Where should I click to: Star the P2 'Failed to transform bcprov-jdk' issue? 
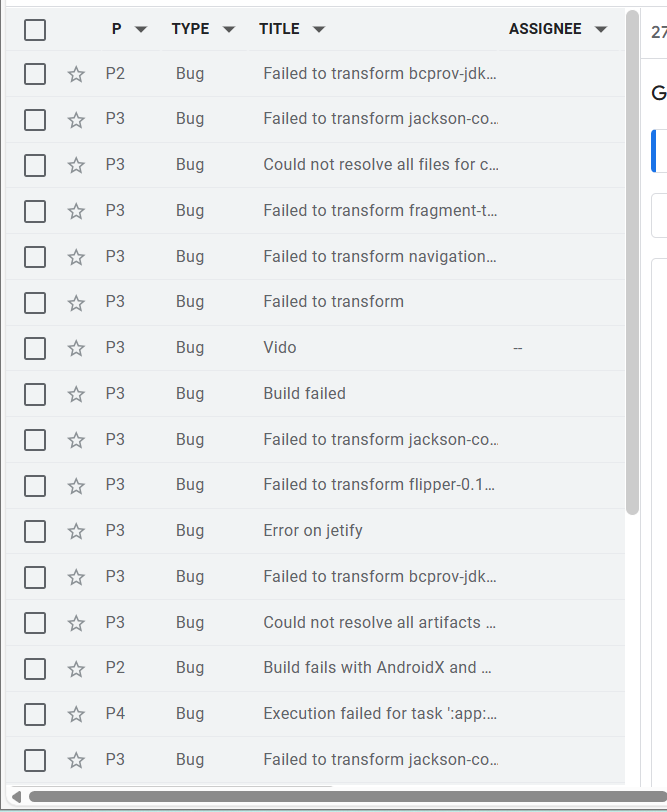(x=76, y=73)
